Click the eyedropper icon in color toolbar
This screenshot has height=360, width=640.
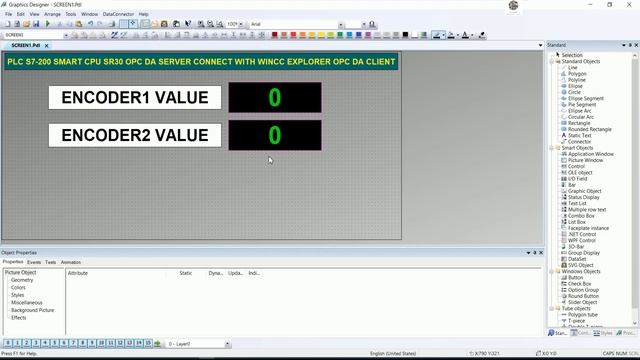[482, 35]
